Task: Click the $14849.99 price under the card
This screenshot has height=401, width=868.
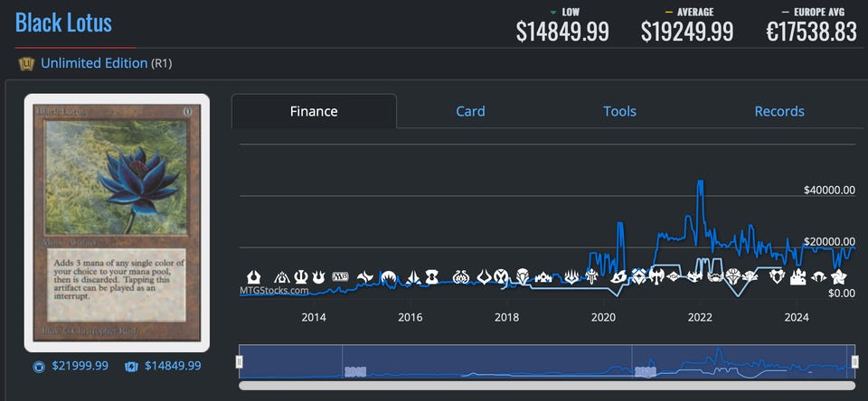Action: click(x=173, y=366)
